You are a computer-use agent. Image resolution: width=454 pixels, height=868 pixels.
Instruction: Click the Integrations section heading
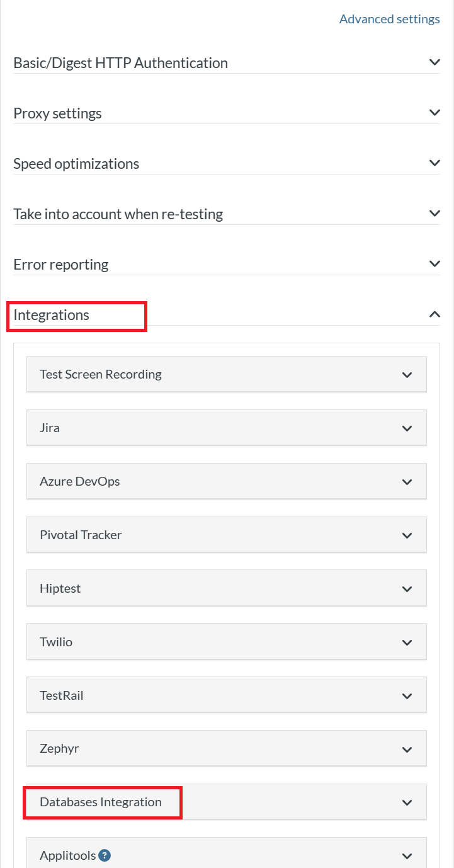coord(52,315)
